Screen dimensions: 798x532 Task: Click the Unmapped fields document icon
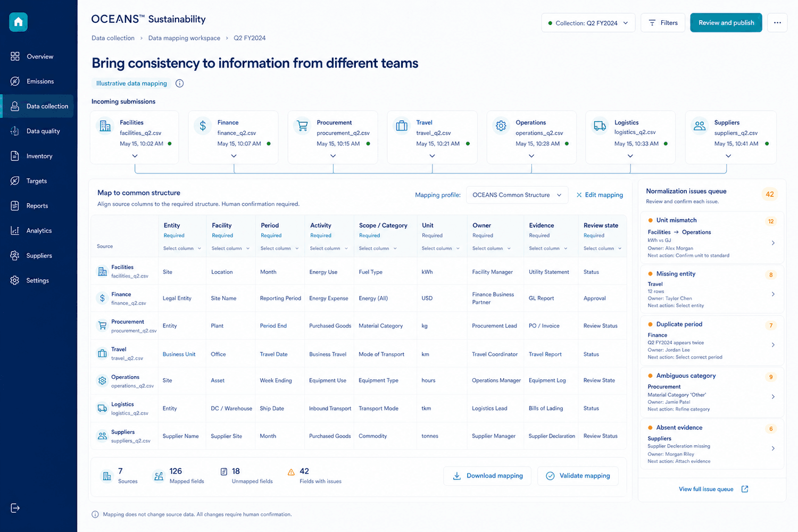tap(224, 472)
